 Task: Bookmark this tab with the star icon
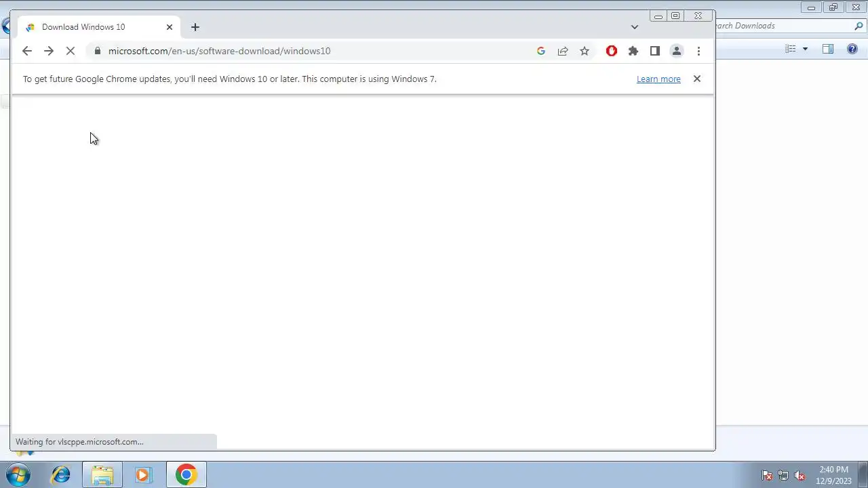point(585,51)
